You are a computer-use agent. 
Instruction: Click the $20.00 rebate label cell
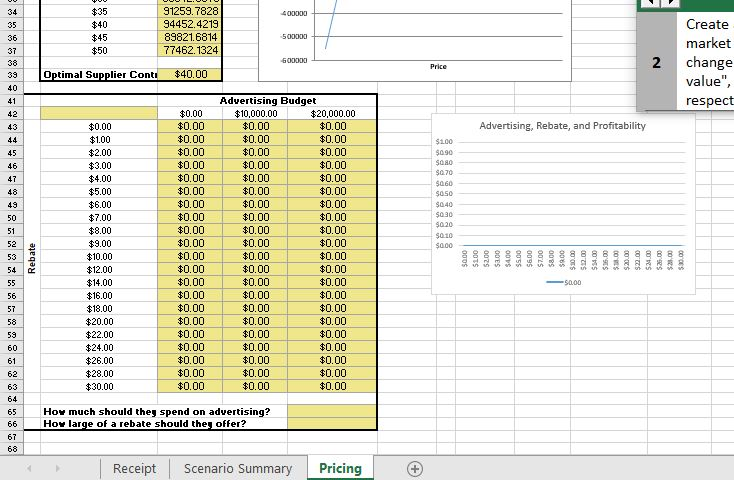point(100,322)
